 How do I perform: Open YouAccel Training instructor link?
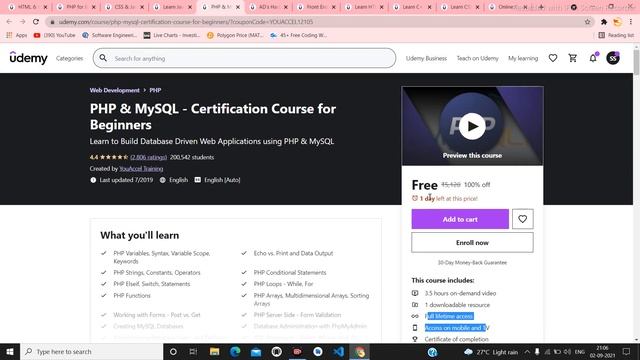click(x=141, y=169)
